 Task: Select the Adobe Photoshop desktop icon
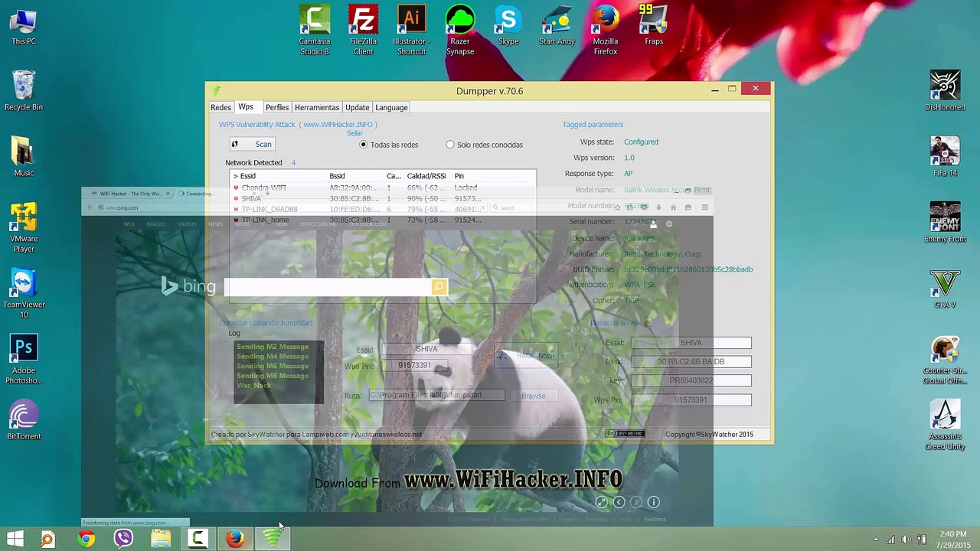[24, 359]
